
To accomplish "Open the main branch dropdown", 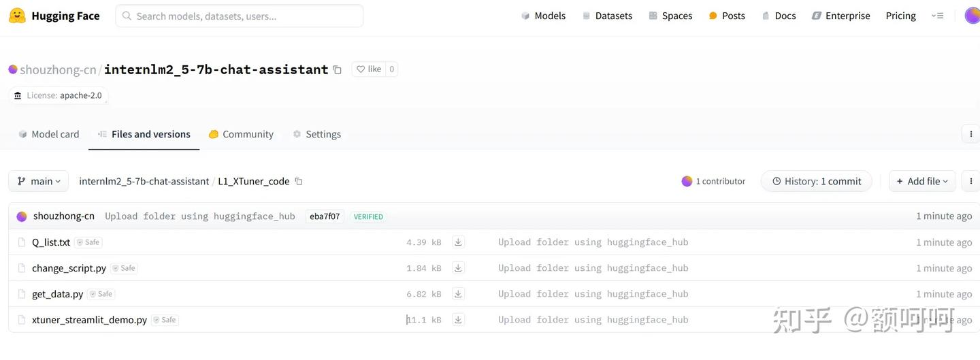I will [39, 181].
